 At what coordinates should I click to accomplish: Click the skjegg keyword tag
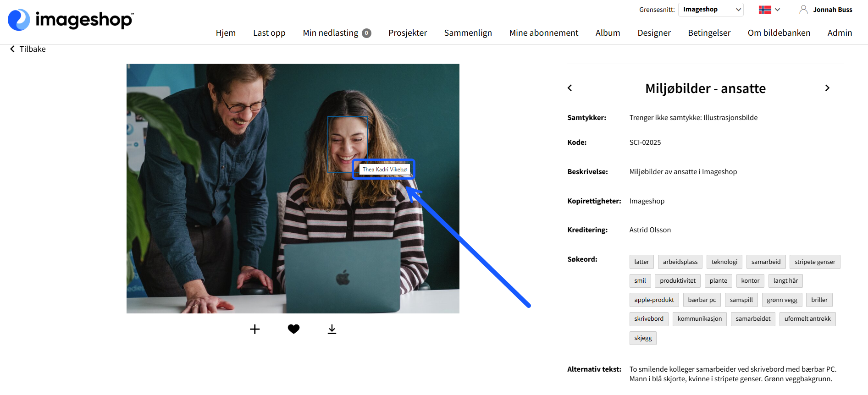pos(643,338)
